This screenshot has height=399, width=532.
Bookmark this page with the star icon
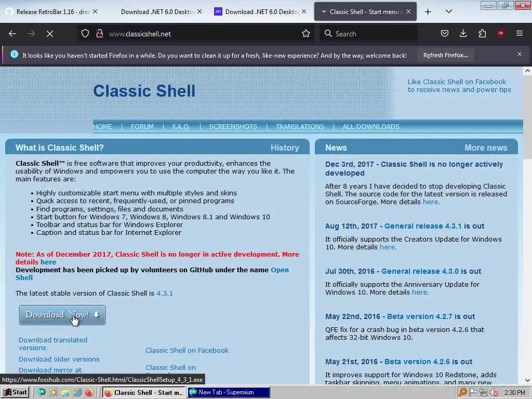tap(305, 34)
